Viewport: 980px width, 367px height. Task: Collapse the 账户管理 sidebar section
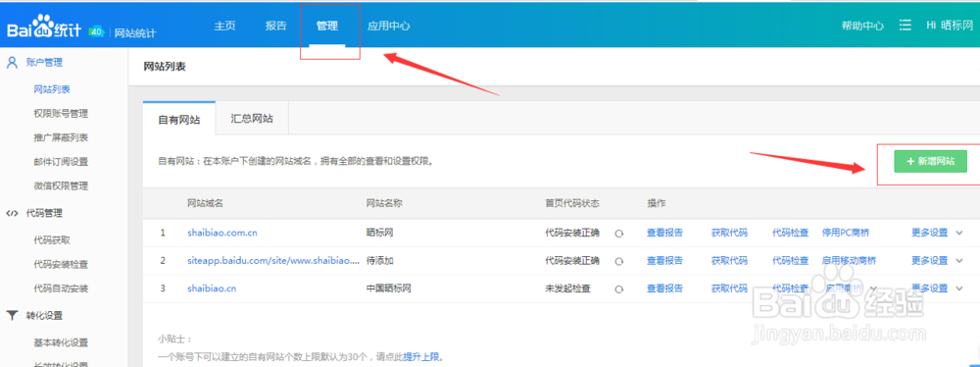(44, 62)
